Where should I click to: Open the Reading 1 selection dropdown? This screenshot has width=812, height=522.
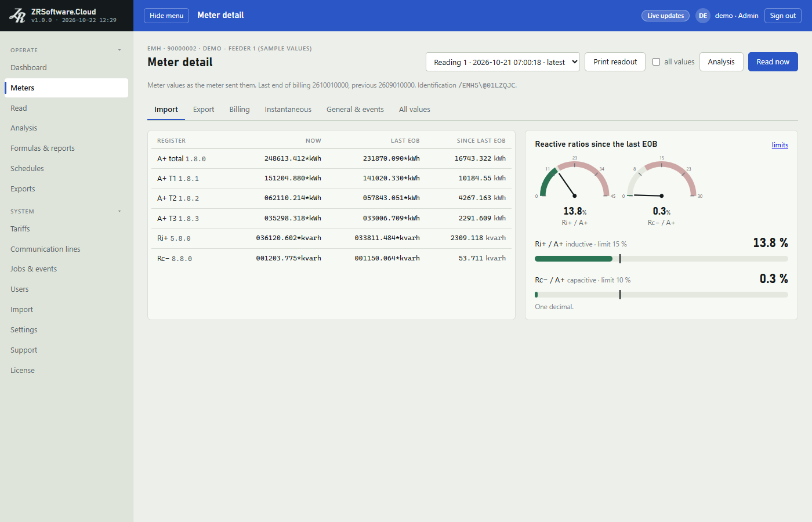503,62
